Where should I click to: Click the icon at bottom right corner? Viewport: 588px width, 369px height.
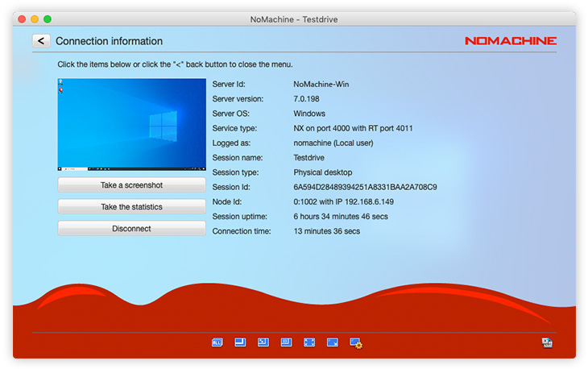[x=548, y=343]
